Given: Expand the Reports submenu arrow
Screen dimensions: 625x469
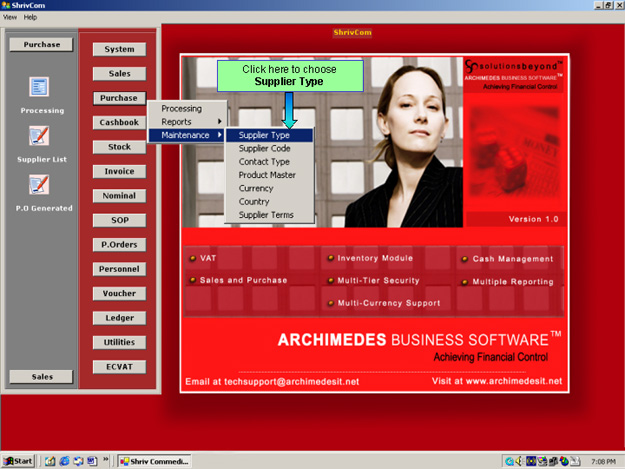Looking at the screenshot, I should pyautogui.click(x=220, y=121).
